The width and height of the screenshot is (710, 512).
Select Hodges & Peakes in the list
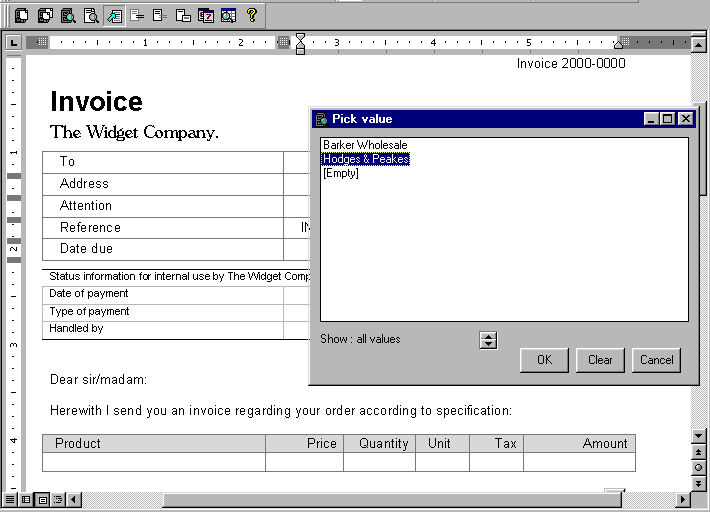365,159
